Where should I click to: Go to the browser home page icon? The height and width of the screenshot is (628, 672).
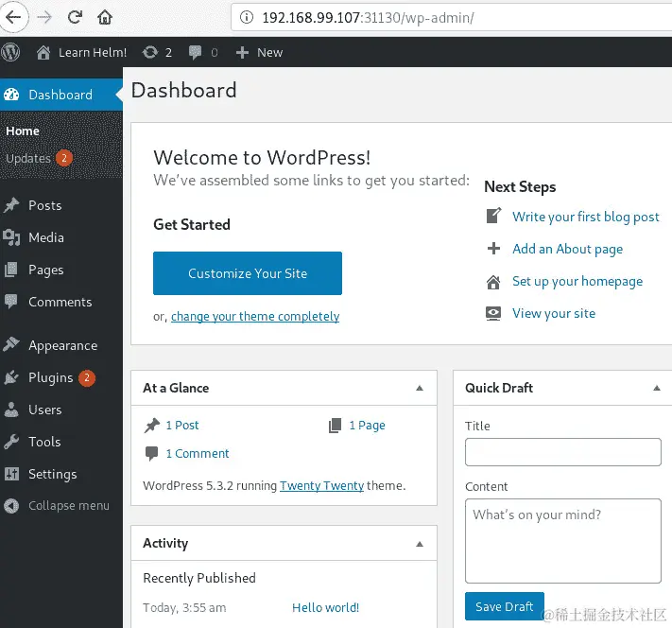tap(105, 17)
